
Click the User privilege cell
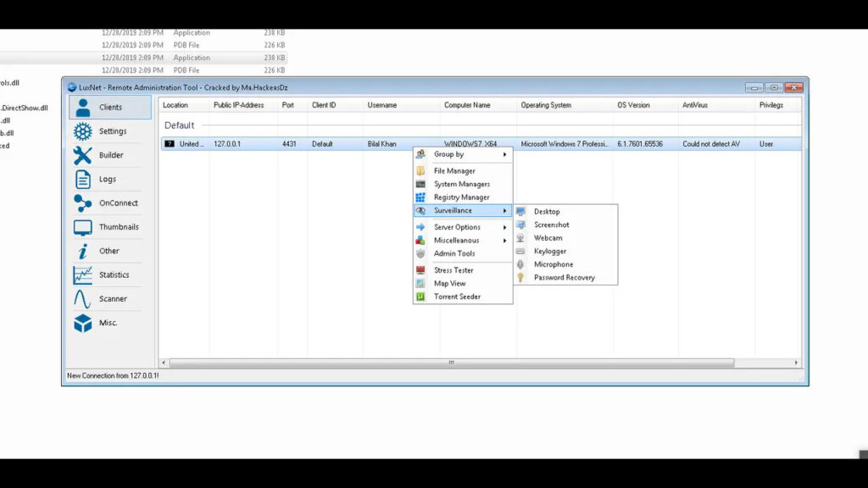click(x=766, y=144)
